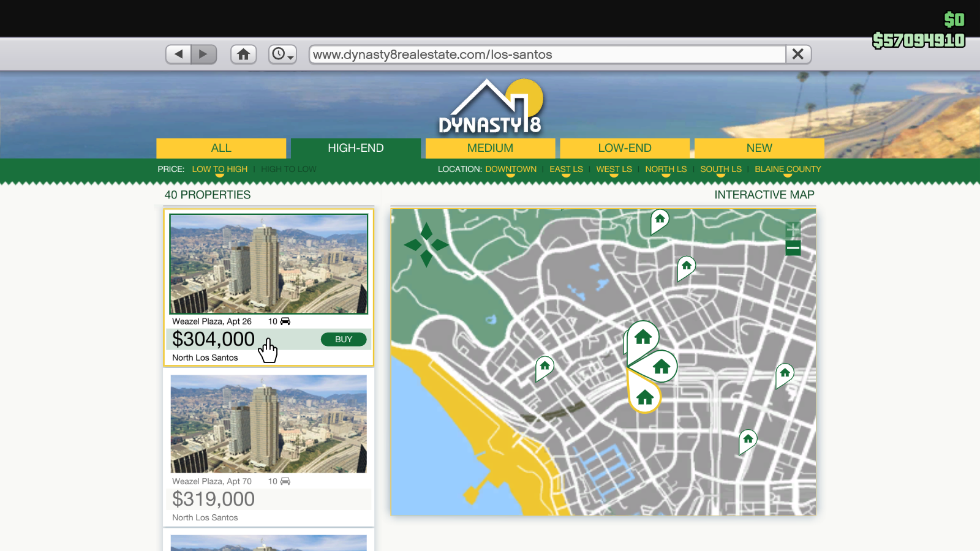Filter location by EAST LS
Image resolution: width=980 pixels, height=551 pixels.
pos(566,169)
